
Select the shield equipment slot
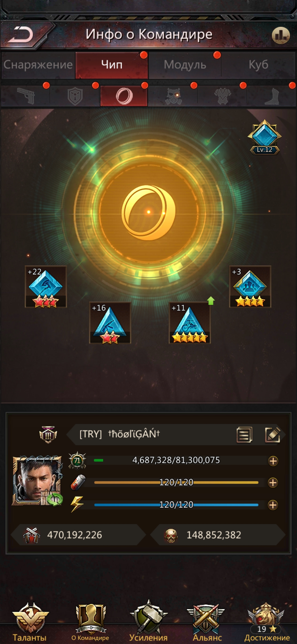75,96
